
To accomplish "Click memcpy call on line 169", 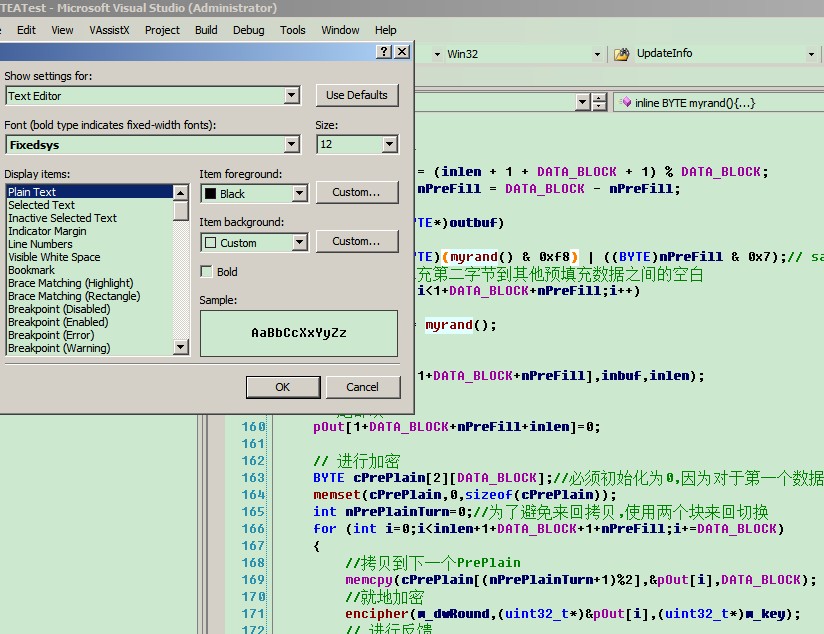I will click(369, 579).
